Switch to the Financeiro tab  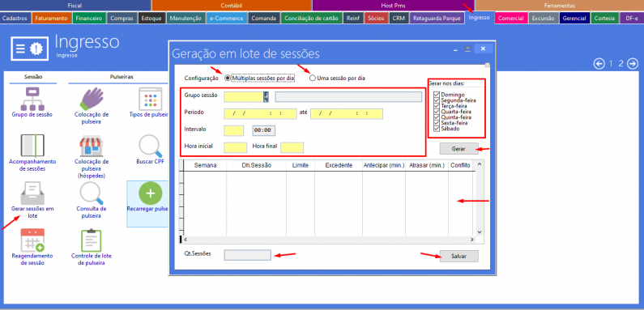pyautogui.click(x=89, y=18)
